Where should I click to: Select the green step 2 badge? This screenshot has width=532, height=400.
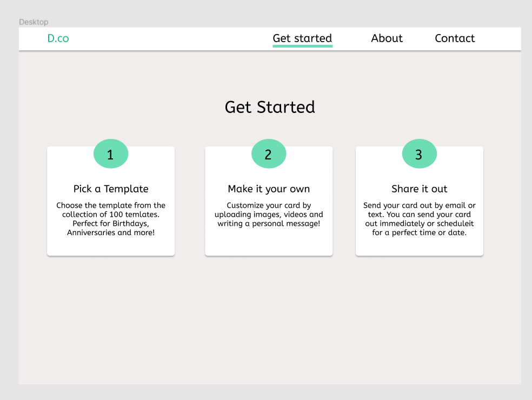click(x=269, y=155)
